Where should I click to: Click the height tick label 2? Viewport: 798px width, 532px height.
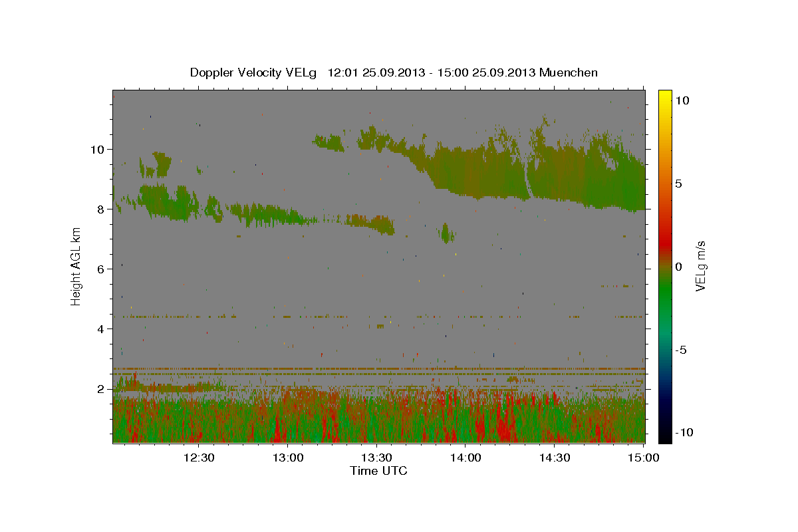(x=101, y=388)
